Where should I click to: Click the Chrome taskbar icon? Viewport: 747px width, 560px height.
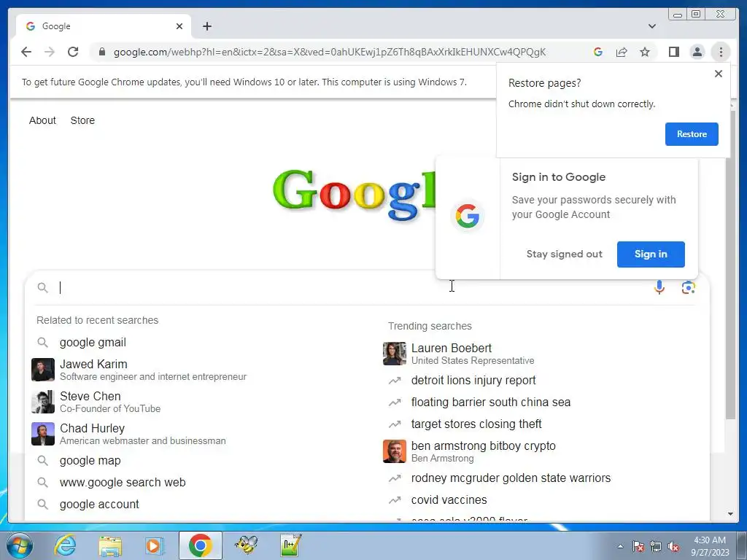(200, 545)
